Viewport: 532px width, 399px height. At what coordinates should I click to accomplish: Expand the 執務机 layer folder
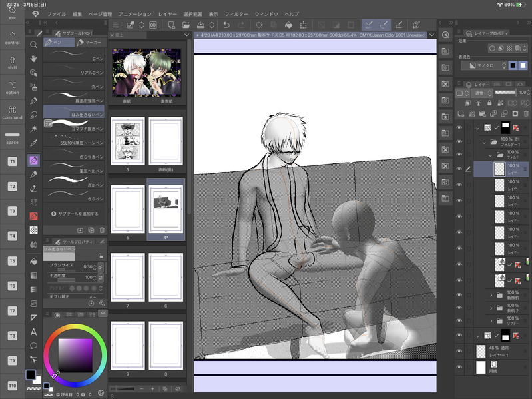[x=491, y=295]
